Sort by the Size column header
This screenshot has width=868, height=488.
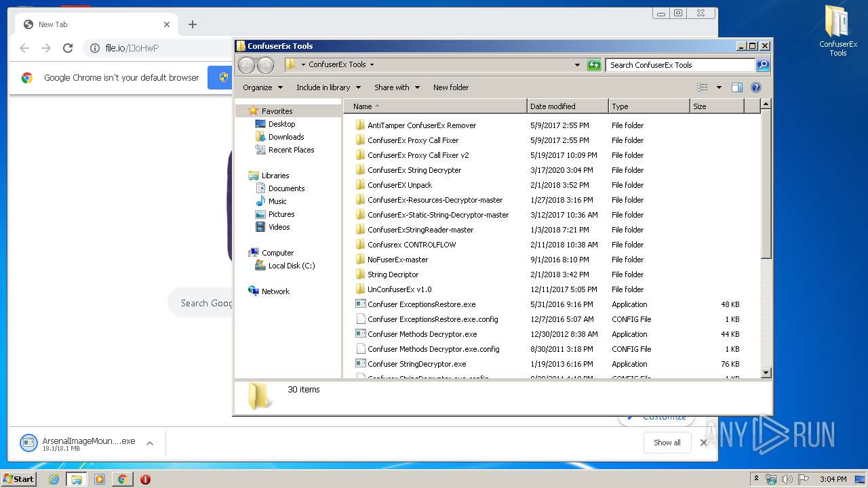point(717,106)
